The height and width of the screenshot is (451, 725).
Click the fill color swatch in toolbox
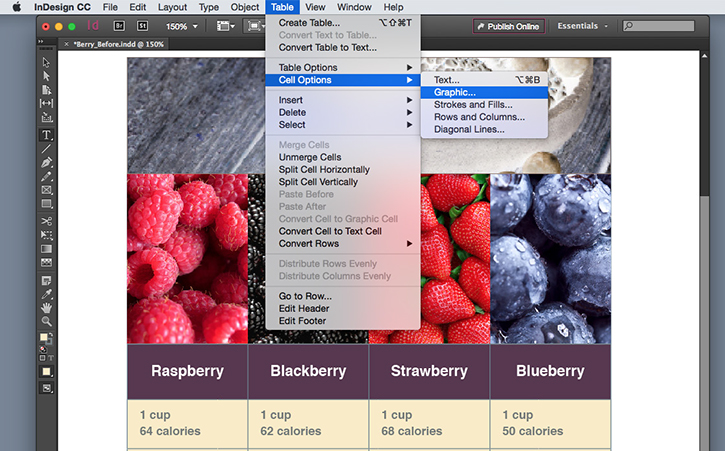tap(44, 338)
